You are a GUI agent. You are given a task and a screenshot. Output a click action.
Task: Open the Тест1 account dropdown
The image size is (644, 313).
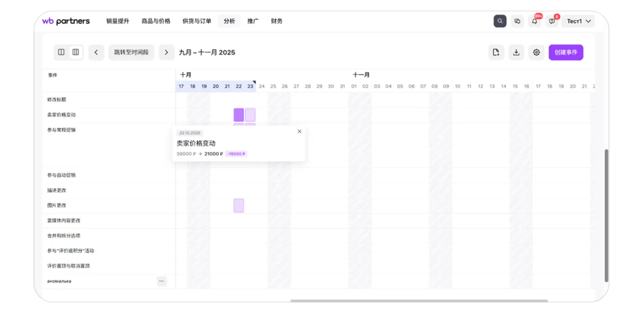(x=578, y=21)
